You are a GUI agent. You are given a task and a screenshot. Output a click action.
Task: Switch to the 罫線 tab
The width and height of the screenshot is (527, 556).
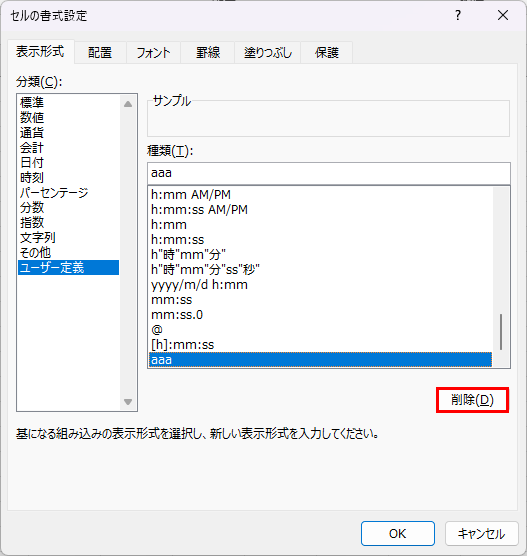(208, 53)
